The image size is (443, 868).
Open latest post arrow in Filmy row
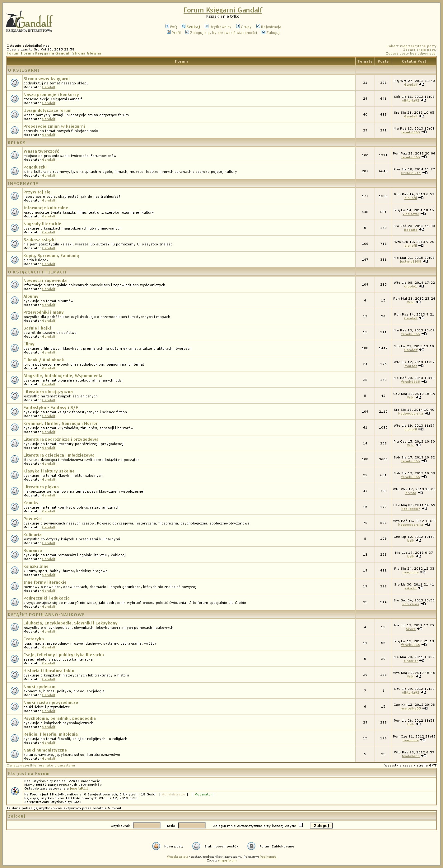pyautogui.click(x=422, y=350)
